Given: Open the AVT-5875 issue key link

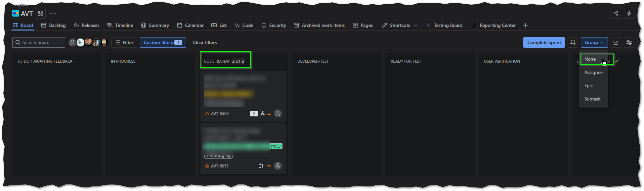Looking at the screenshot, I should 220,166.
